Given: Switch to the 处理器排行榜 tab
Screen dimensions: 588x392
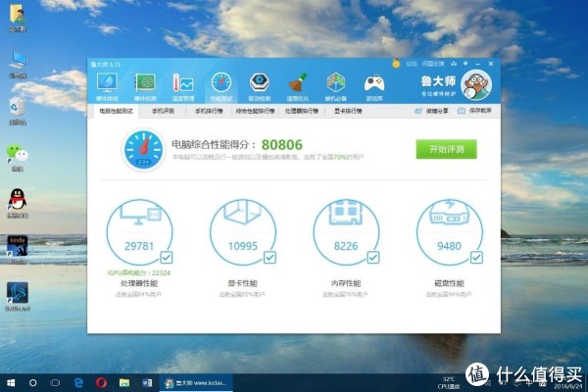Looking at the screenshot, I should click(x=302, y=111).
